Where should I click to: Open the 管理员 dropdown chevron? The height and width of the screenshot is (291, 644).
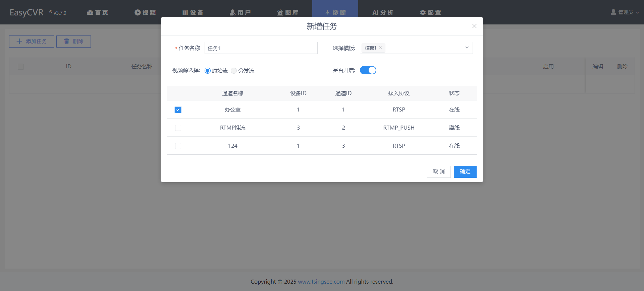coord(637,12)
